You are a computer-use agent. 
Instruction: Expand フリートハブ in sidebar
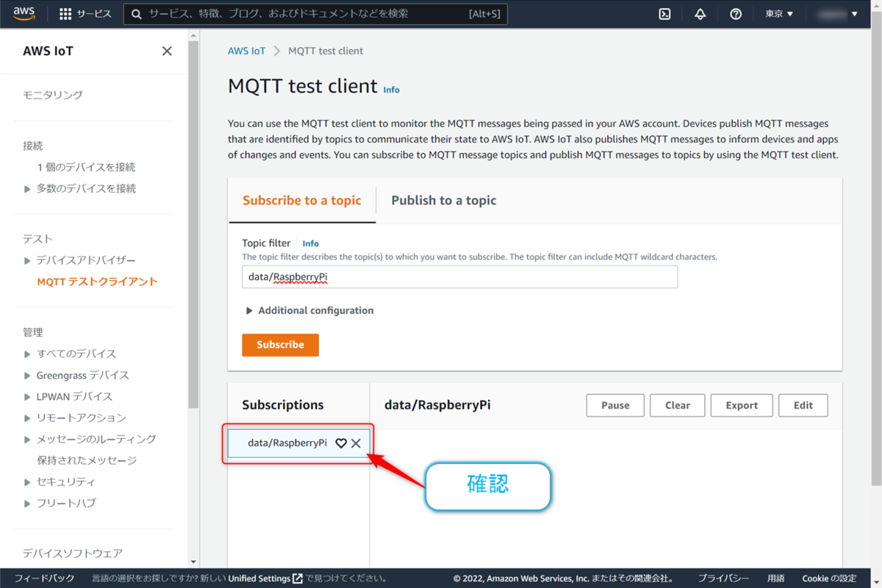[x=28, y=503]
